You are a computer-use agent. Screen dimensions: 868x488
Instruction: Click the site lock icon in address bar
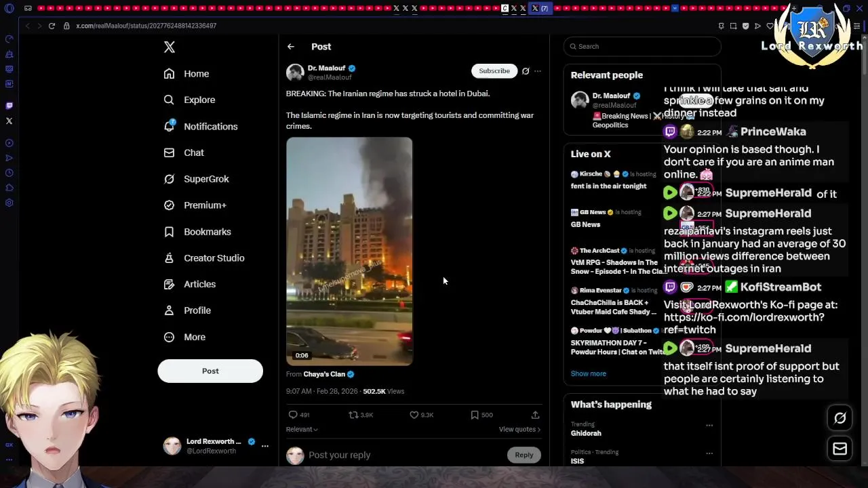(x=66, y=26)
